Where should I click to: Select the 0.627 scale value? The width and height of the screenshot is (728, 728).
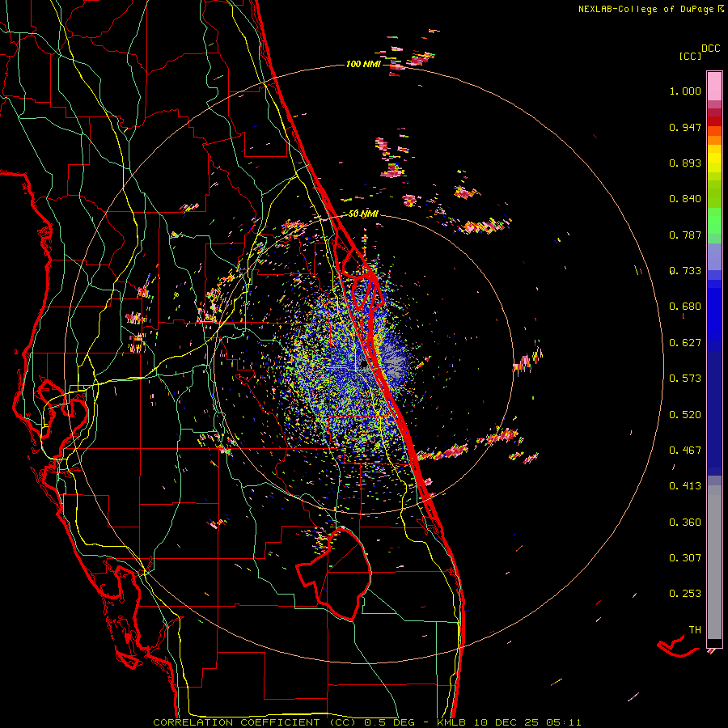tap(685, 343)
